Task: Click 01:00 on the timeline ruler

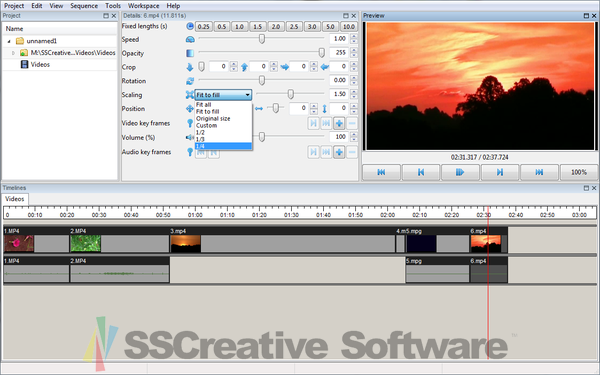Action: (x=195, y=215)
